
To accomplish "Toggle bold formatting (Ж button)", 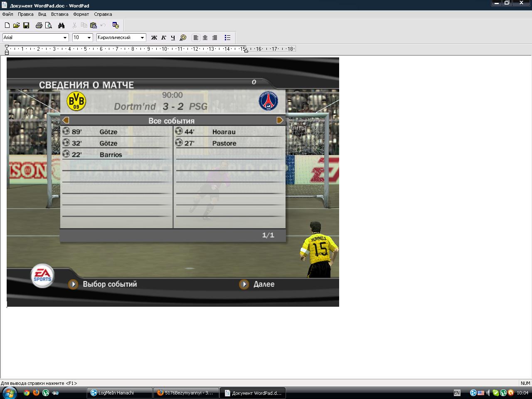I will (154, 37).
